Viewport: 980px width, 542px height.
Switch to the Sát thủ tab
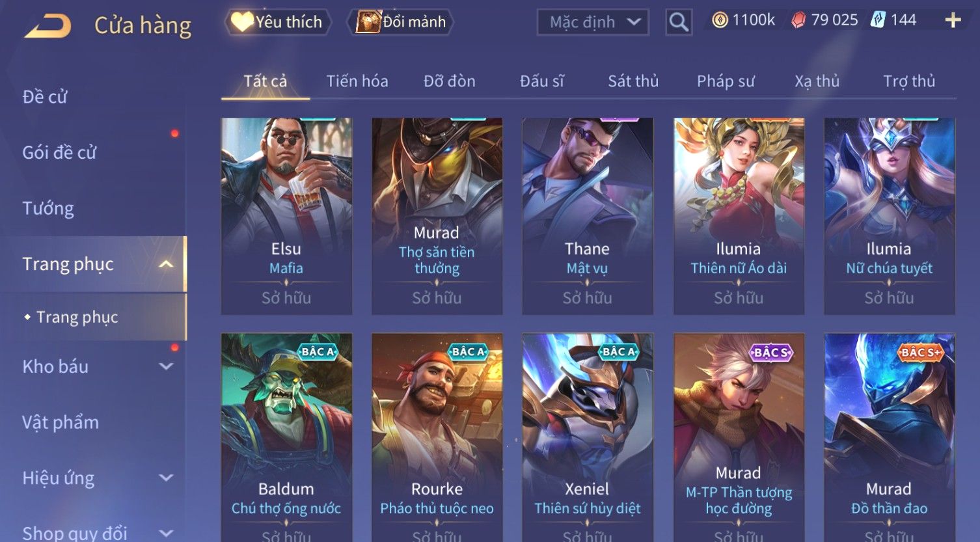pos(633,81)
